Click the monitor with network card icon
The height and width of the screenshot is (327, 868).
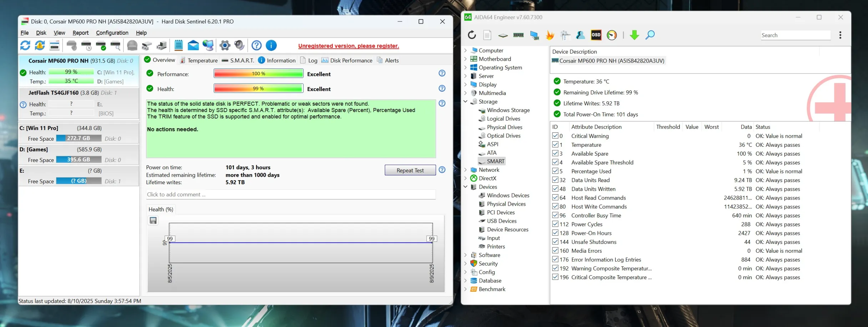(534, 35)
